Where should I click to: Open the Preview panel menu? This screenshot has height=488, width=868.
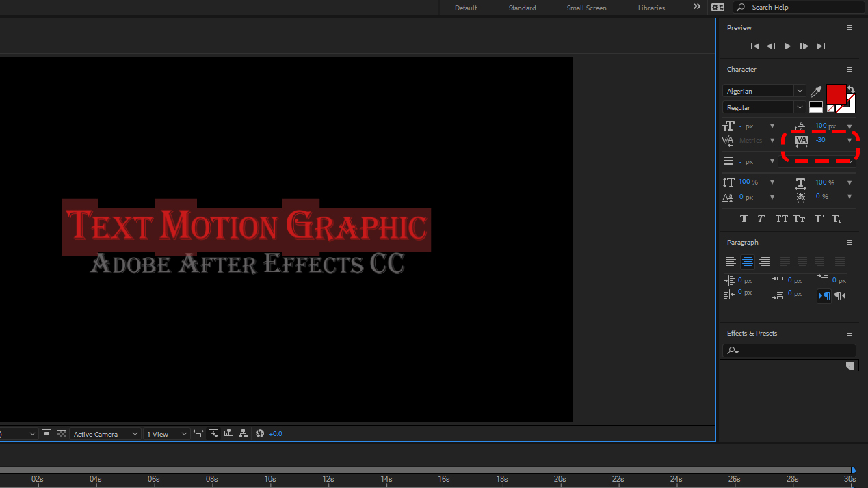click(850, 28)
